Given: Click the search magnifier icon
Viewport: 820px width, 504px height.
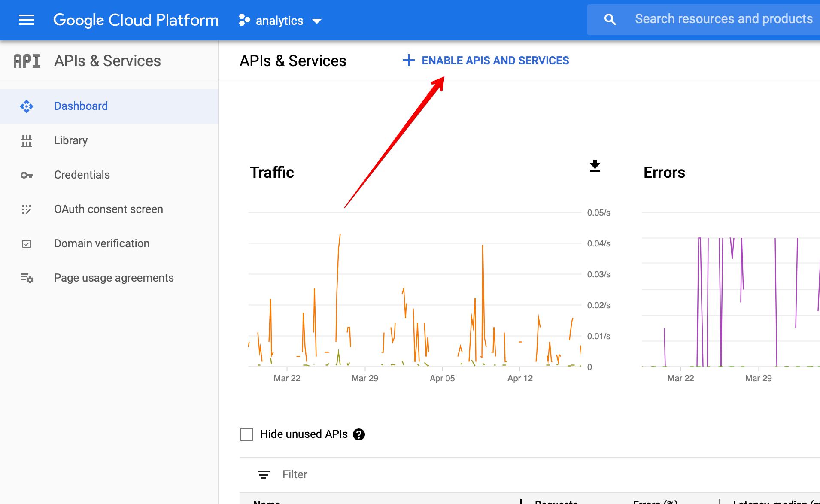Looking at the screenshot, I should tap(610, 19).
